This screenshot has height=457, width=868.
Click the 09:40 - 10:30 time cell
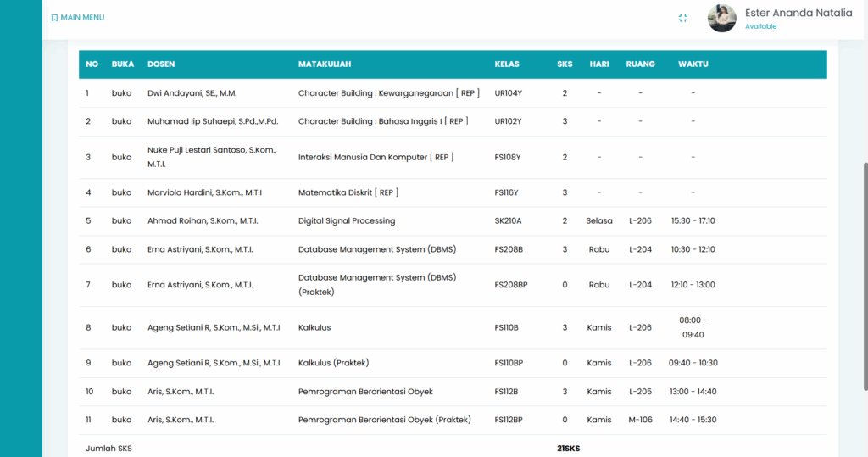(693, 364)
